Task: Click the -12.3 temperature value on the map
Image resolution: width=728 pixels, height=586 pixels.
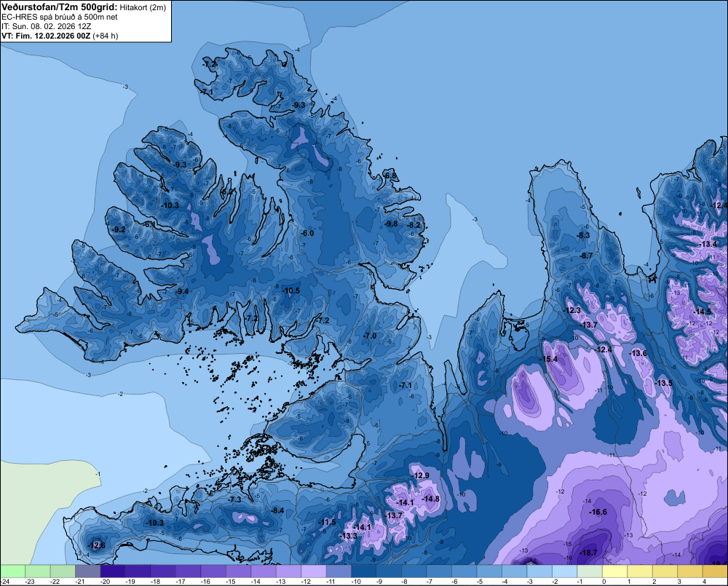Action: (x=572, y=310)
